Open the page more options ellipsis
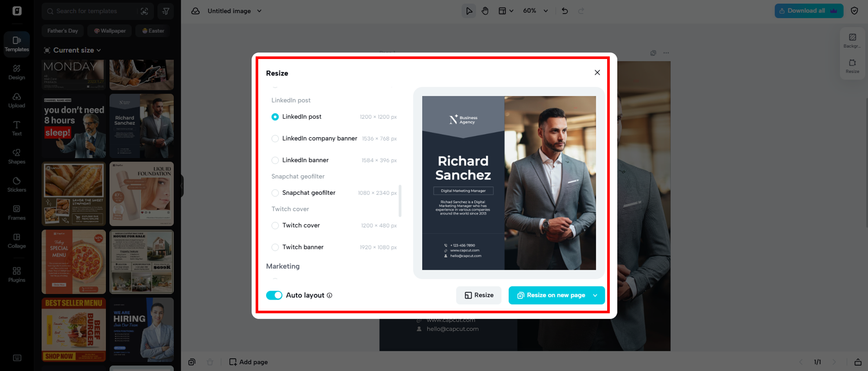 click(x=666, y=53)
